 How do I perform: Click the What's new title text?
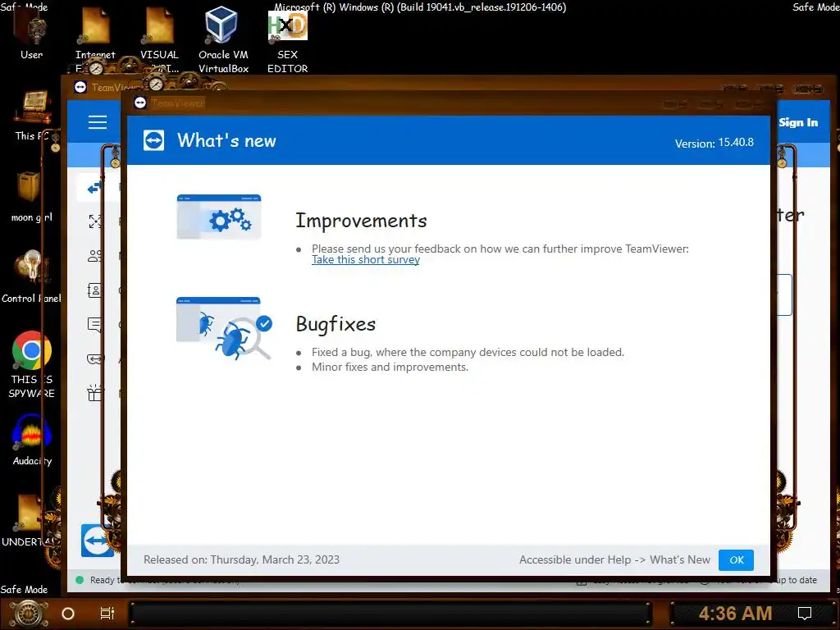[x=226, y=140]
